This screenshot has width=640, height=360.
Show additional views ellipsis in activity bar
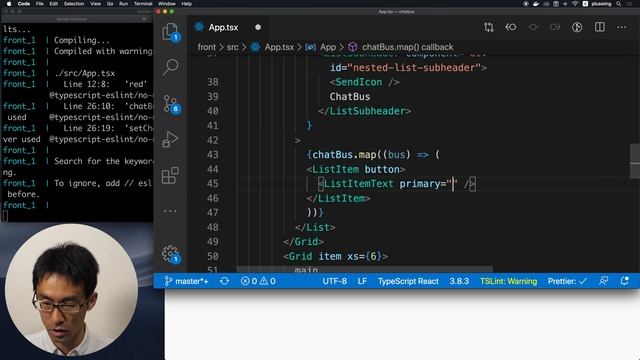click(x=170, y=211)
